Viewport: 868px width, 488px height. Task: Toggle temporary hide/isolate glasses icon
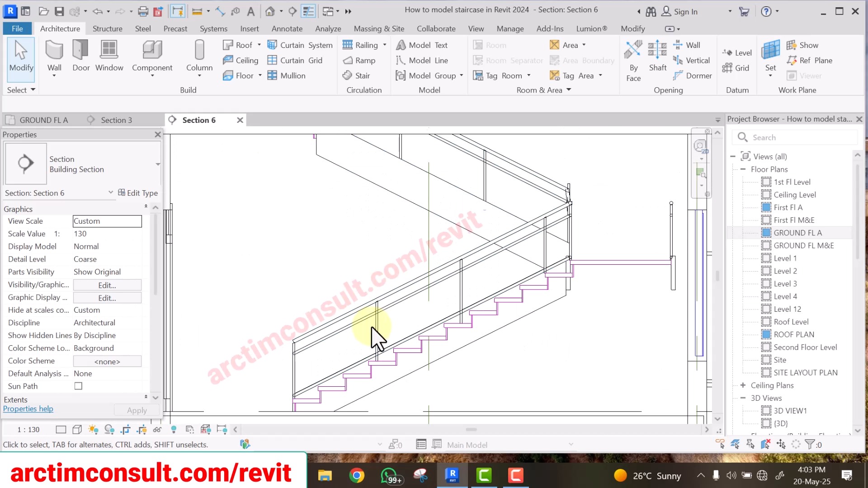pyautogui.click(x=157, y=429)
